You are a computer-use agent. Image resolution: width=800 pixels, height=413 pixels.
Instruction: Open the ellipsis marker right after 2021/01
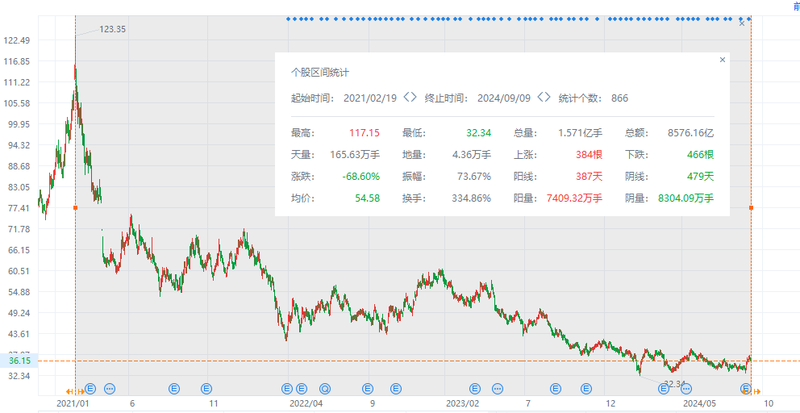pyautogui.click(x=109, y=387)
